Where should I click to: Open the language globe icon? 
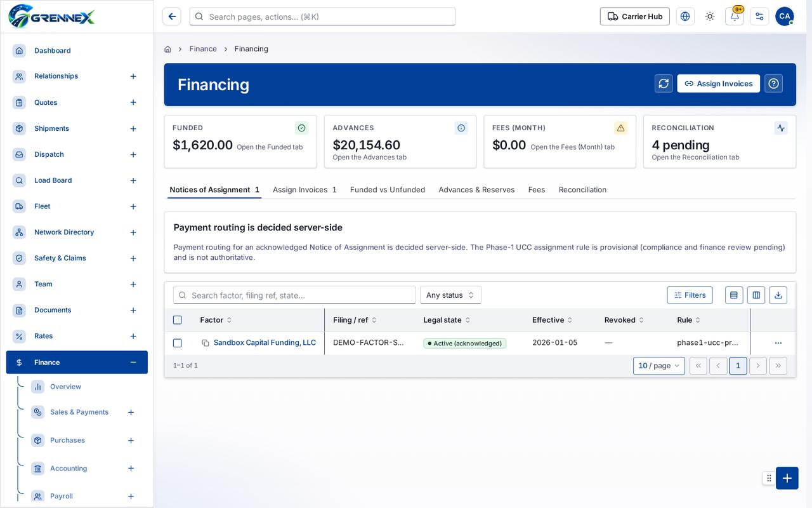pyautogui.click(x=685, y=17)
